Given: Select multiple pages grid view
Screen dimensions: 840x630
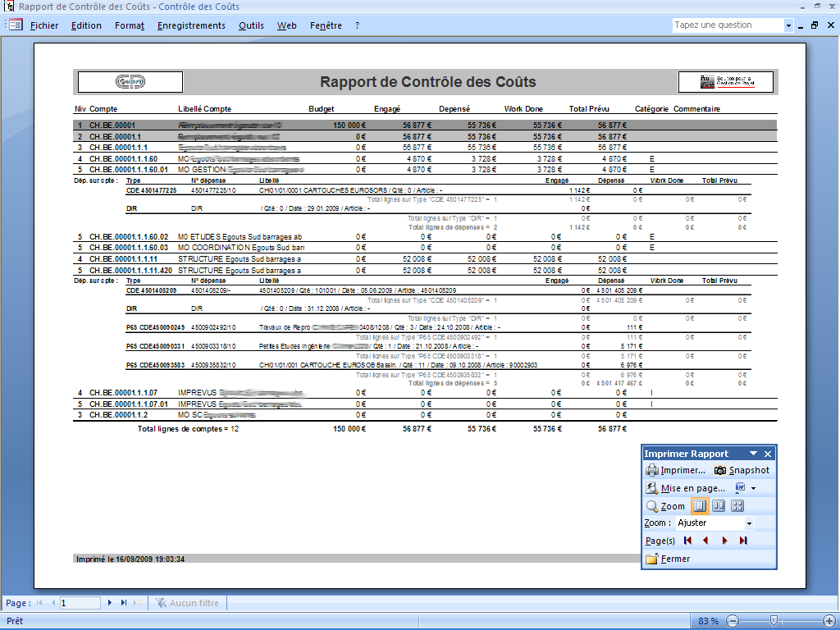Looking at the screenshot, I should (737, 505).
